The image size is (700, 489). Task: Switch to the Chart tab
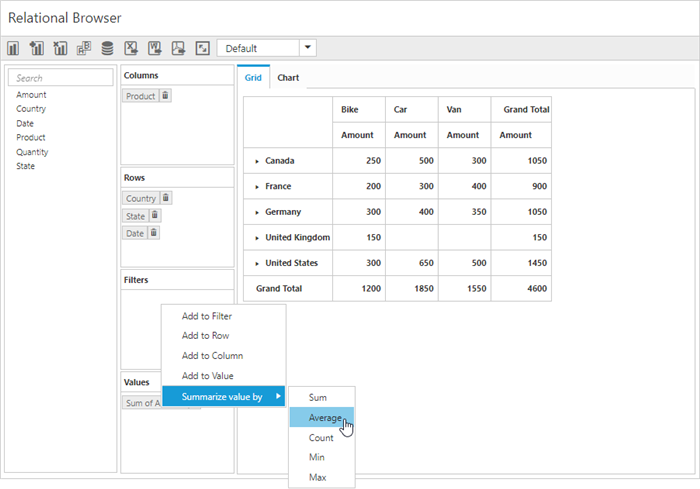pyautogui.click(x=288, y=77)
